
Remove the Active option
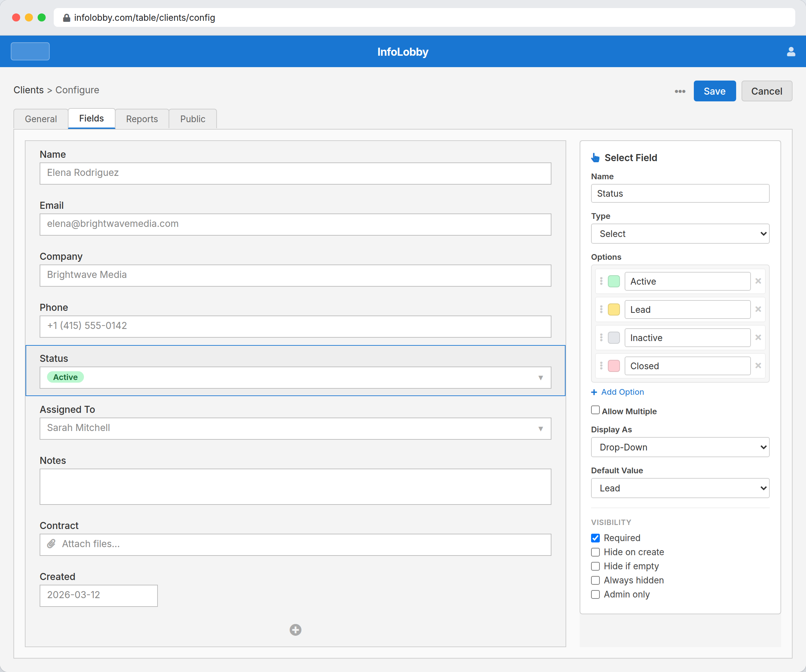(x=758, y=281)
